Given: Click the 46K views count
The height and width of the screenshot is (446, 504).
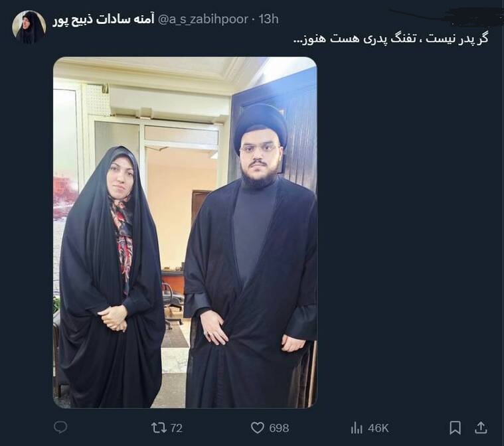Looking at the screenshot, I should [x=378, y=428].
